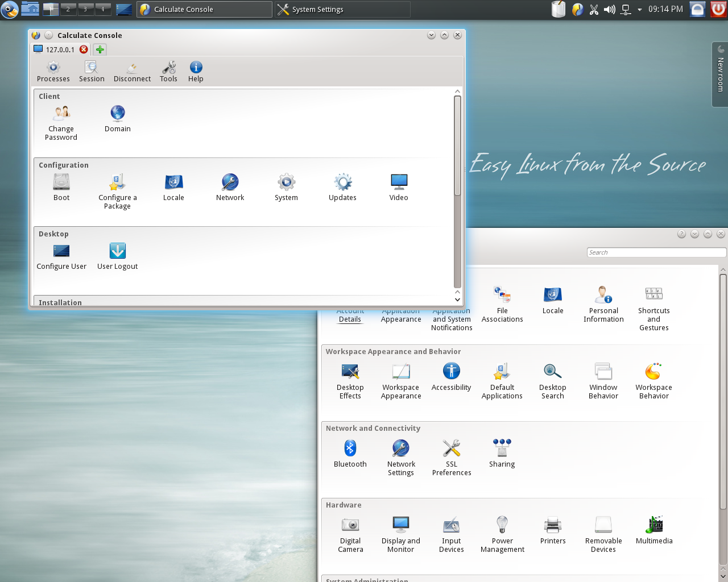The image size is (728, 582).
Task: Open Boot configuration
Action: 61,188
